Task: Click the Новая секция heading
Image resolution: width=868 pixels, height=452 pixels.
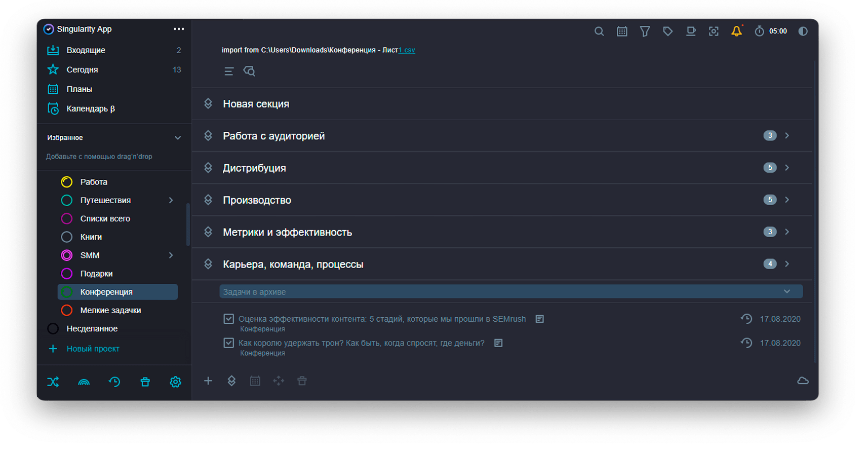Action: pos(256,104)
